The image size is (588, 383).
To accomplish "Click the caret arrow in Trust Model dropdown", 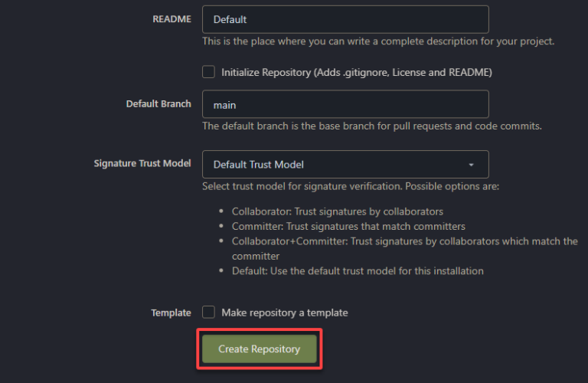I will pos(471,165).
